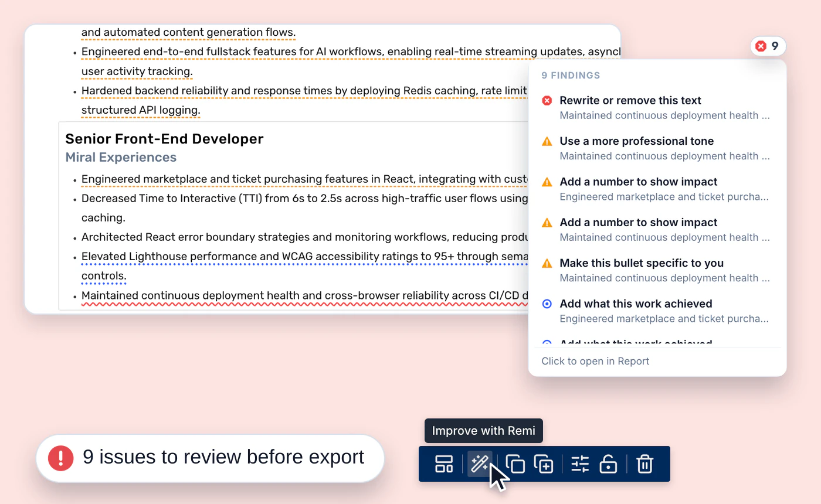Click the "9 FINDINGS" panel header
The width and height of the screenshot is (821, 504).
click(x=571, y=76)
